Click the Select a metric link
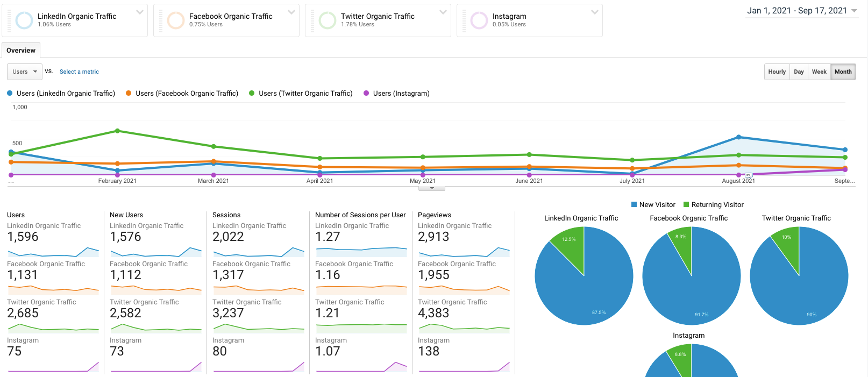The image size is (868, 377). coord(79,72)
